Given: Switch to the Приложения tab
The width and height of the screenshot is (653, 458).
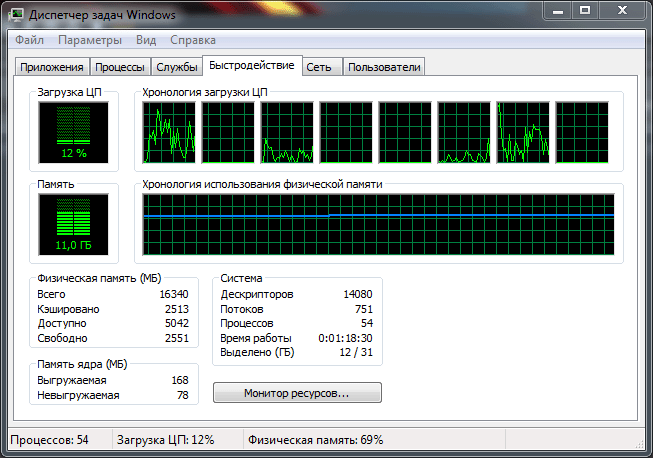Looking at the screenshot, I should click(52, 67).
